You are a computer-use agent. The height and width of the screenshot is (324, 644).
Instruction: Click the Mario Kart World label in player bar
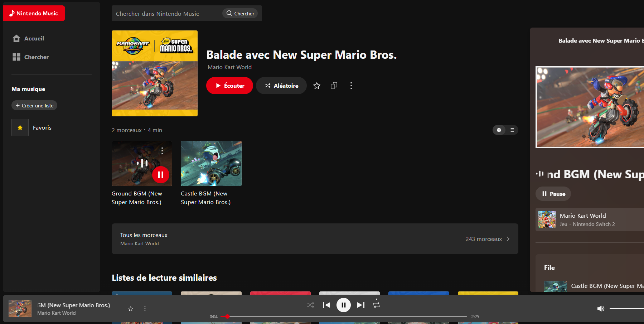[x=57, y=313]
